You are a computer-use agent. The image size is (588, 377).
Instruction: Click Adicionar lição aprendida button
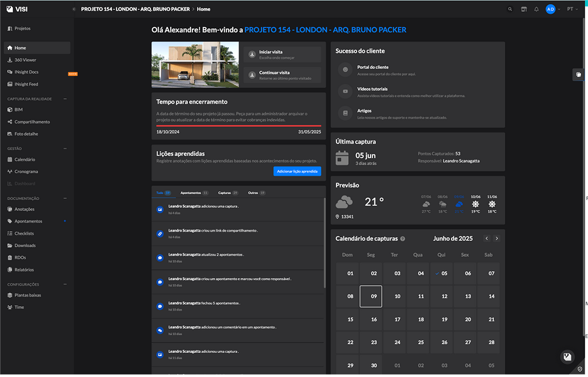click(297, 172)
